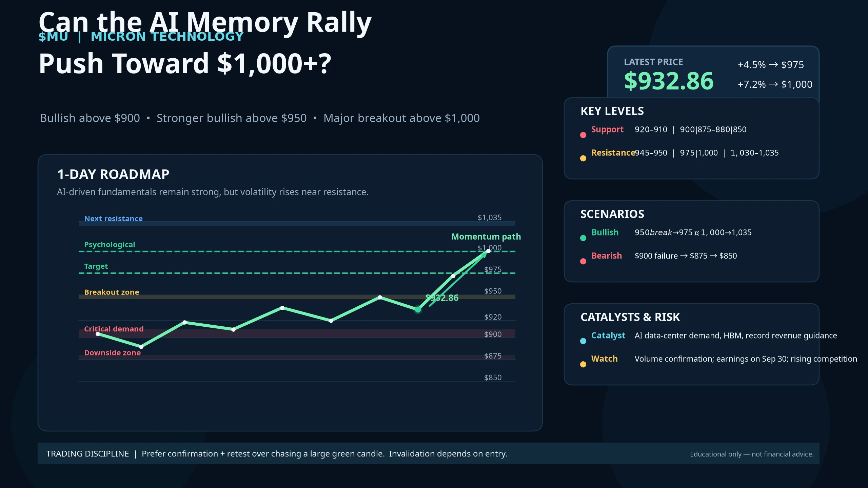
Task: Click the "Psychological" chart level label
Action: (110, 245)
